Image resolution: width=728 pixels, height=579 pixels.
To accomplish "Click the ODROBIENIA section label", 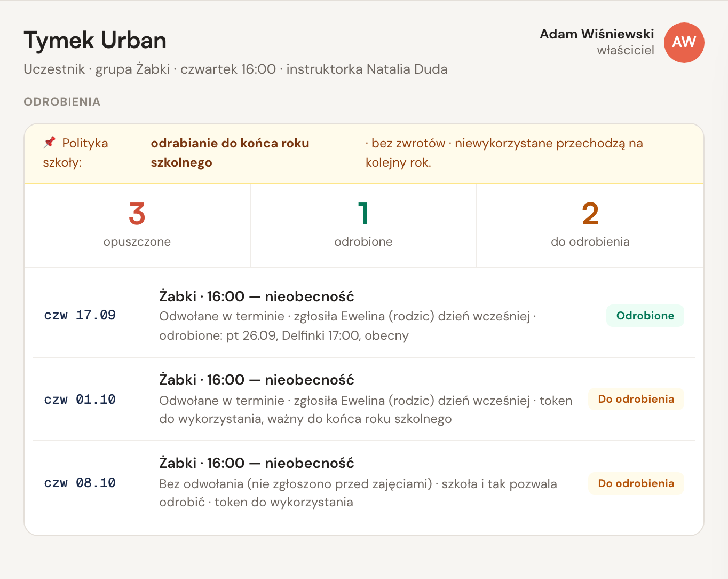I will pos(62,102).
